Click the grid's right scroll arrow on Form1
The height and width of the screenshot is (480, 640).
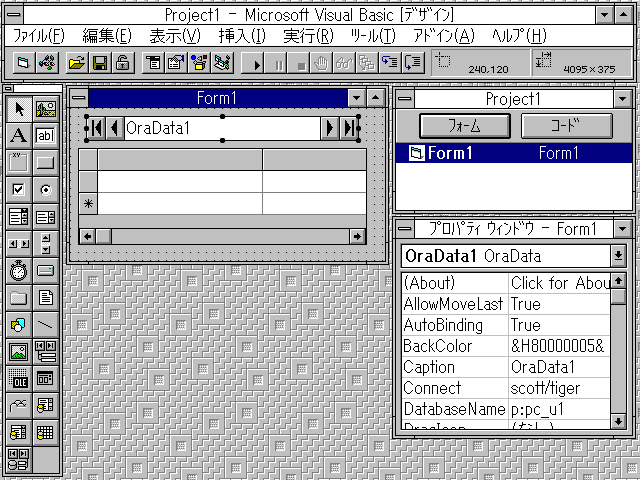(357, 236)
